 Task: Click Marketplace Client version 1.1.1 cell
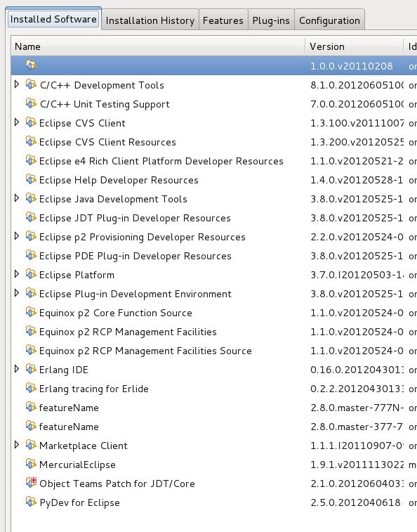click(x=357, y=446)
